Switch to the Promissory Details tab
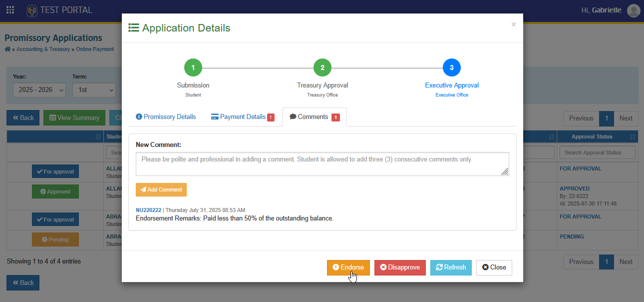 coord(166,117)
